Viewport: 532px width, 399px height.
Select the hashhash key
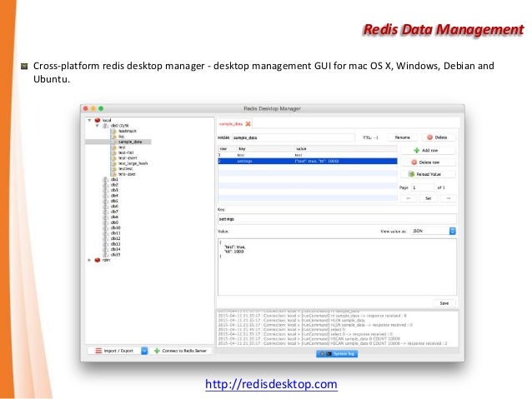point(128,131)
